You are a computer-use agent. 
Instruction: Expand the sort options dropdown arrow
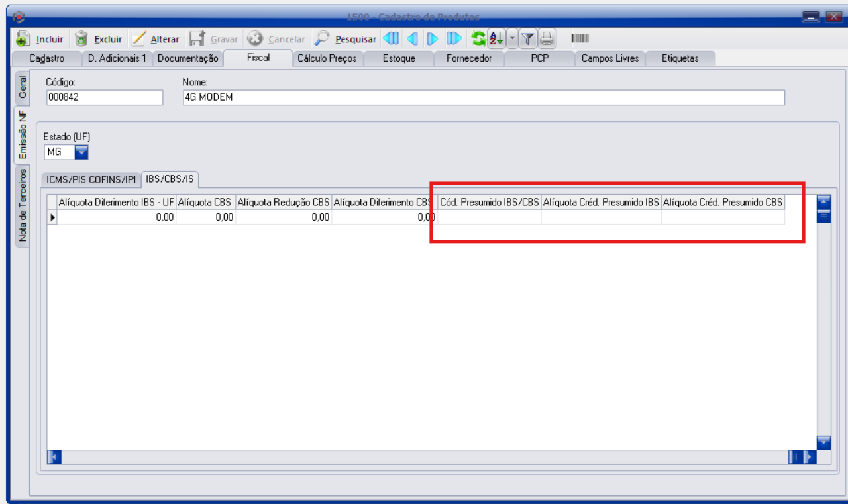(512, 39)
